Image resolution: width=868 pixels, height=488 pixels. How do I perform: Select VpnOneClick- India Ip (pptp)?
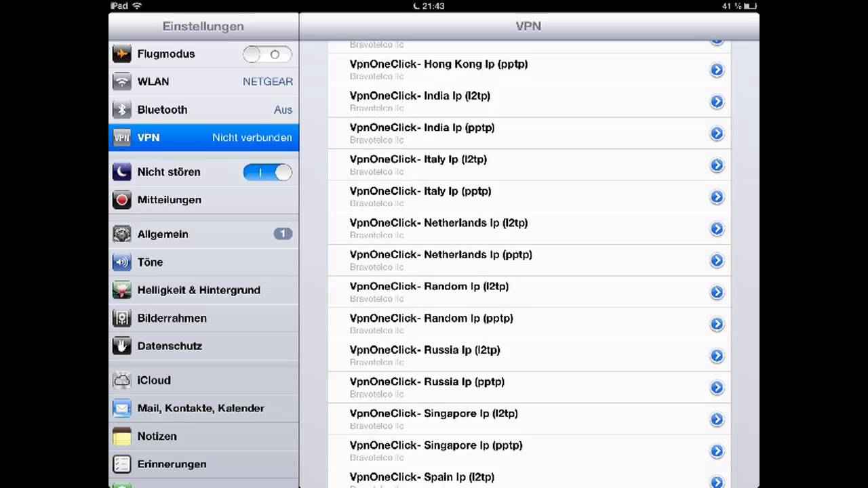[x=529, y=134]
